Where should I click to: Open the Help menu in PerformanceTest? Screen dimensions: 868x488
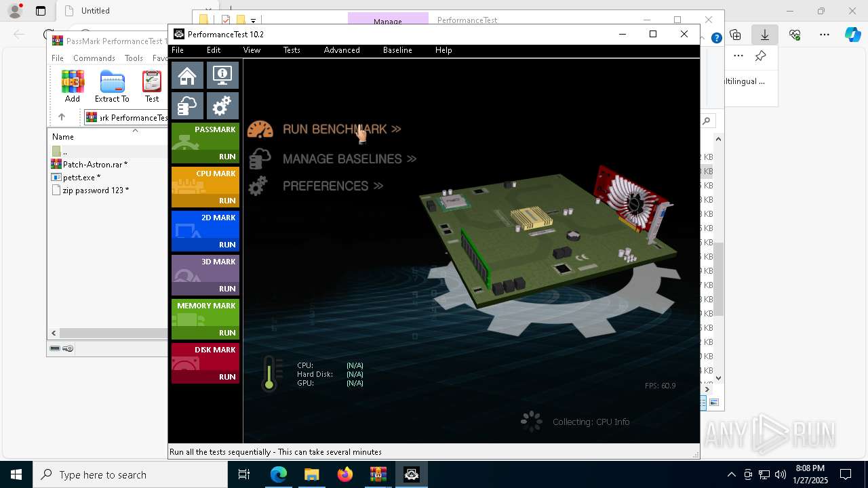point(443,50)
